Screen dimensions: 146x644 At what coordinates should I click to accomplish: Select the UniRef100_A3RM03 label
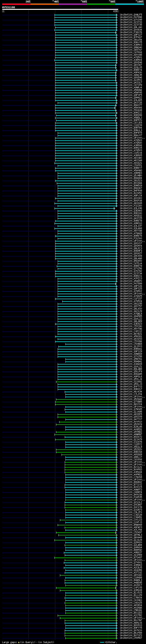(131, 45)
